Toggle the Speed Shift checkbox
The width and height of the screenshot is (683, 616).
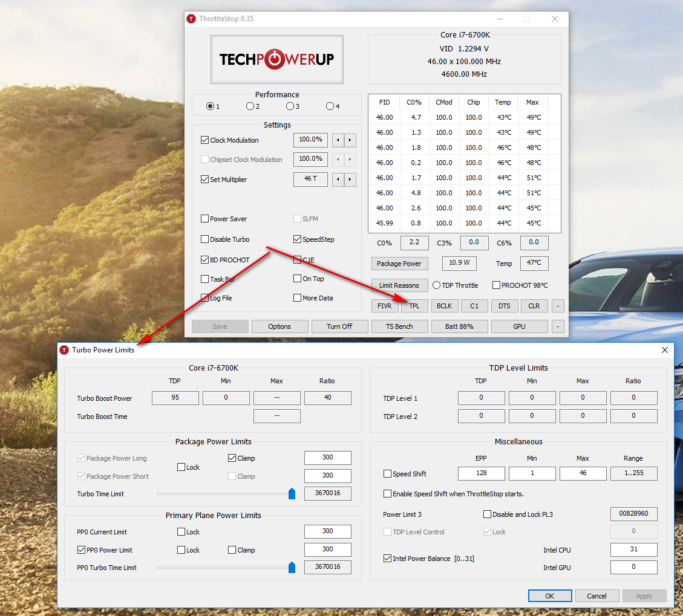pyautogui.click(x=388, y=474)
